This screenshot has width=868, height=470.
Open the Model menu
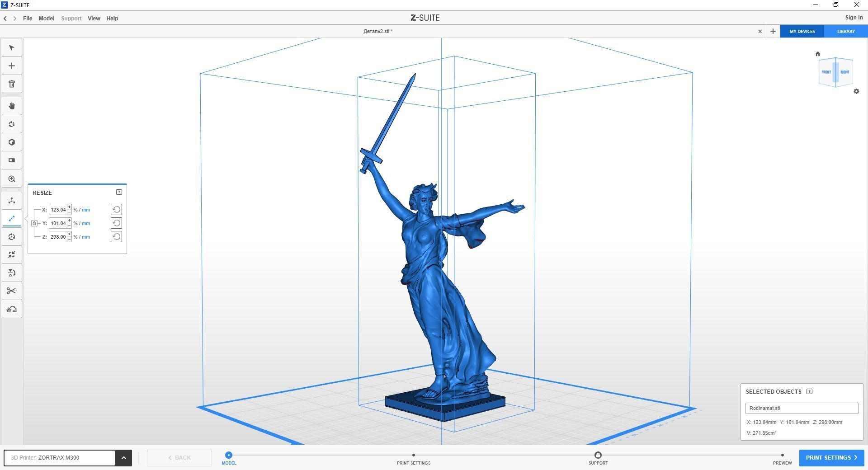46,19
